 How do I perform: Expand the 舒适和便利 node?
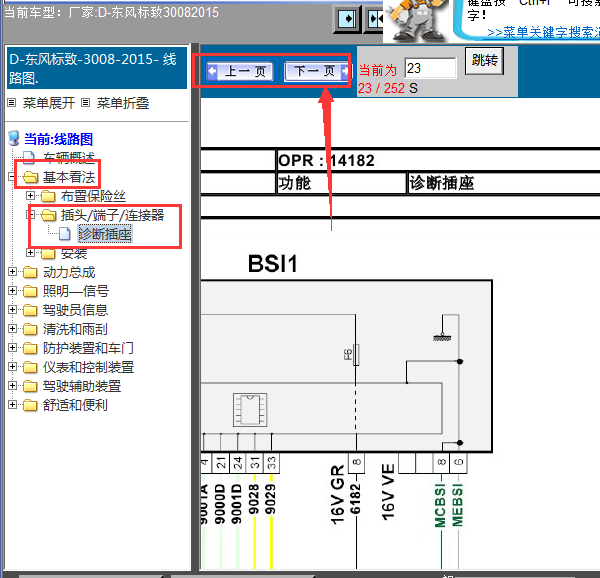tap(12, 405)
